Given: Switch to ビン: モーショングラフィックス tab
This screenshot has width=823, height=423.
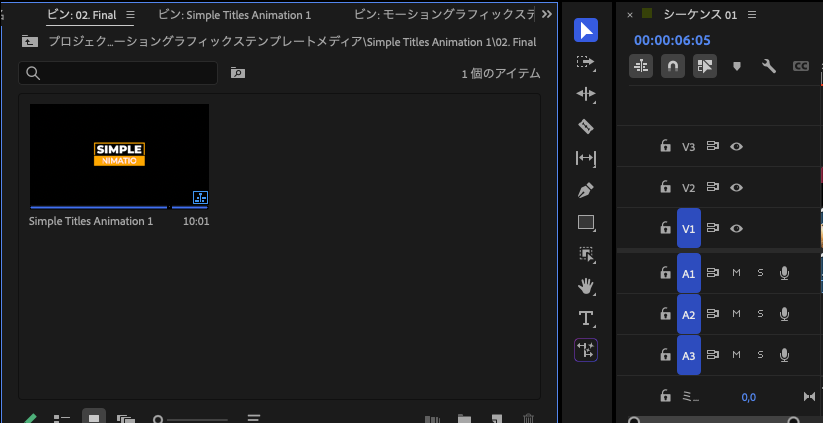Looking at the screenshot, I should (x=444, y=15).
